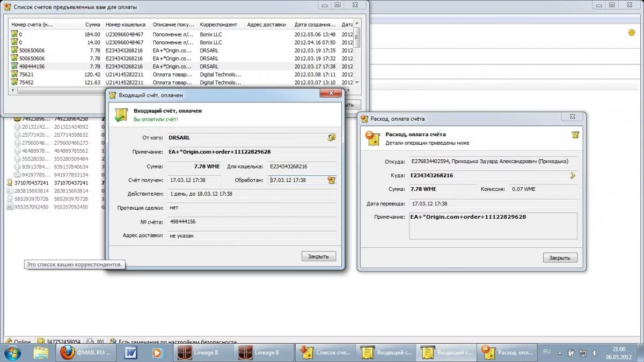Sort invoice list by 'Корреспондент' column header
The width and height of the screenshot is (644, 362).
219,25
